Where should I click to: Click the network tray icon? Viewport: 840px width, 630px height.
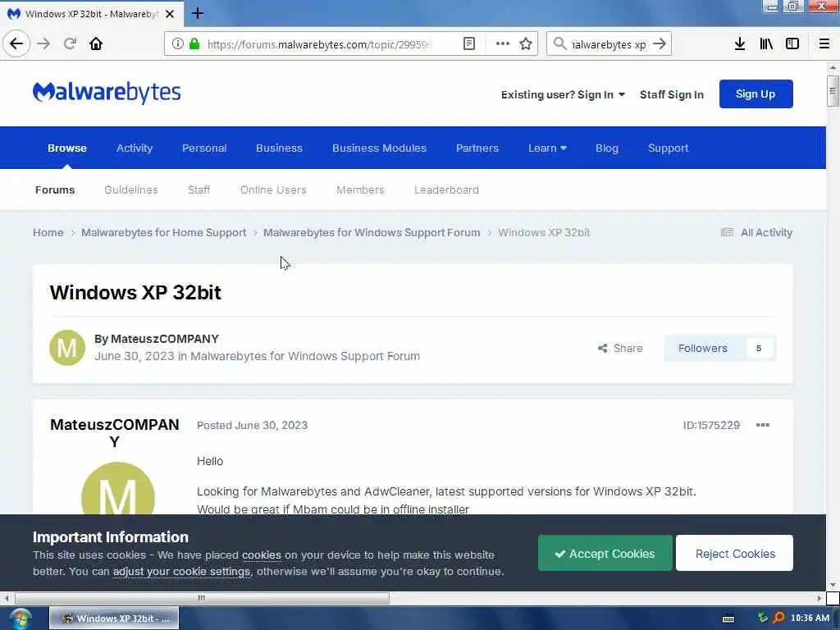coord(762,618)
